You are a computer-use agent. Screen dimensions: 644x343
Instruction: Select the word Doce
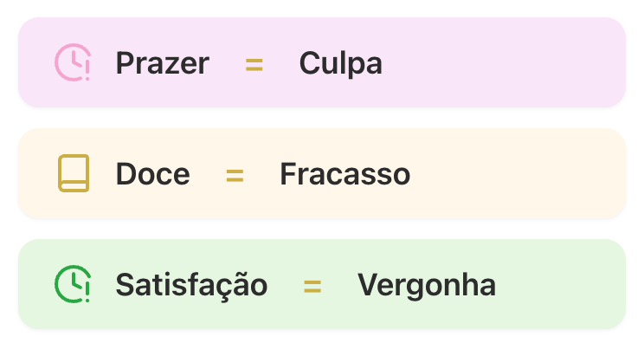(153, 174)
